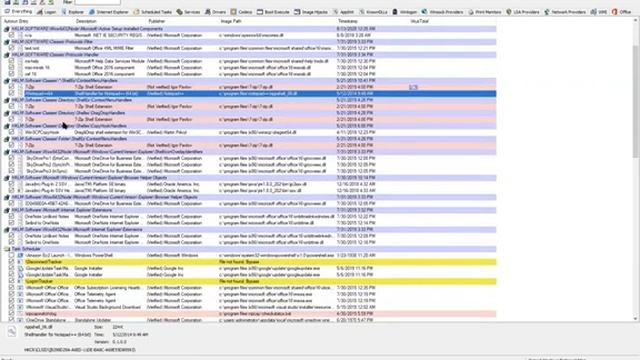Click registry icon beside Protocols\Filter key

(7, 42)
